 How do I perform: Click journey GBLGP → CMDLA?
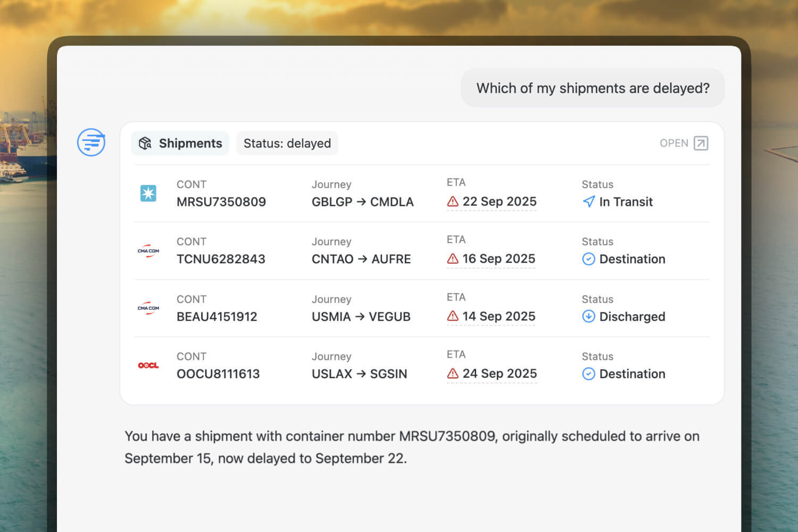click(363, 202)
